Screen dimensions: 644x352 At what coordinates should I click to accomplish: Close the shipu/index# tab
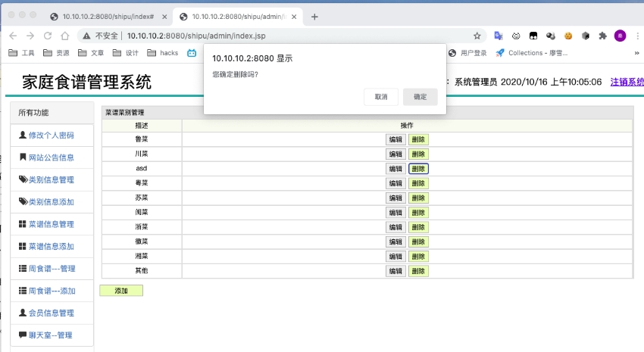coord(164,17)
